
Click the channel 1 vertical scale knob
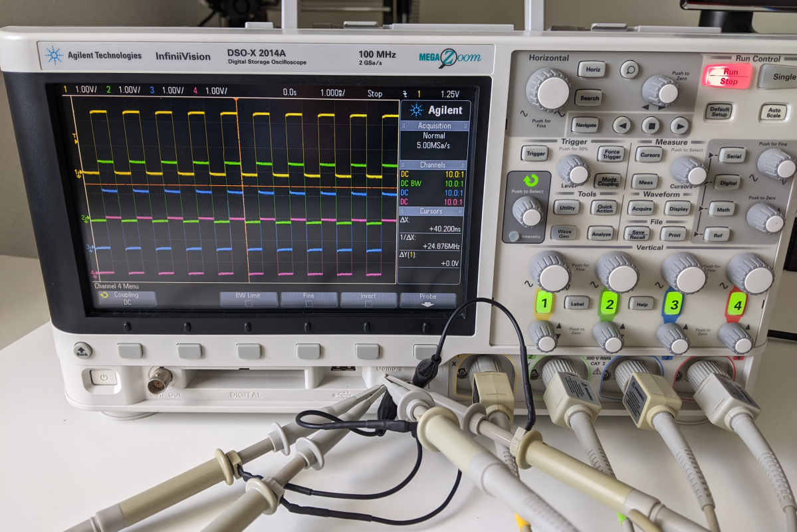[x=550, y=272]
